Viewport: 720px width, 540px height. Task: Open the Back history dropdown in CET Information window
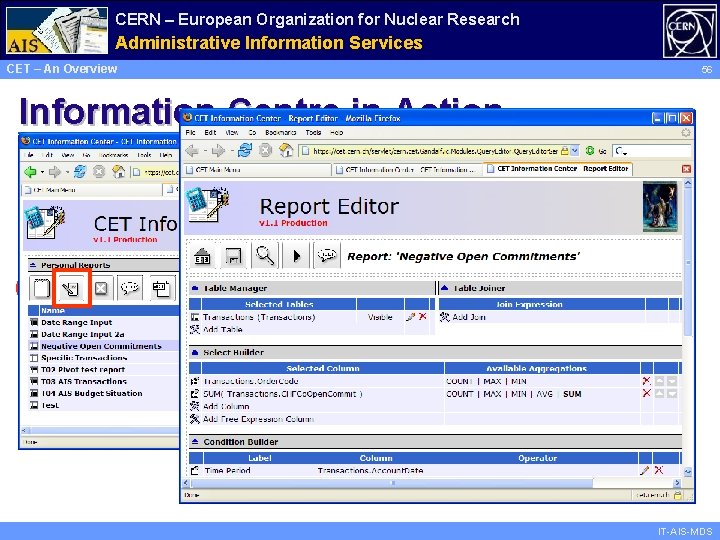[x=42, y=173]
